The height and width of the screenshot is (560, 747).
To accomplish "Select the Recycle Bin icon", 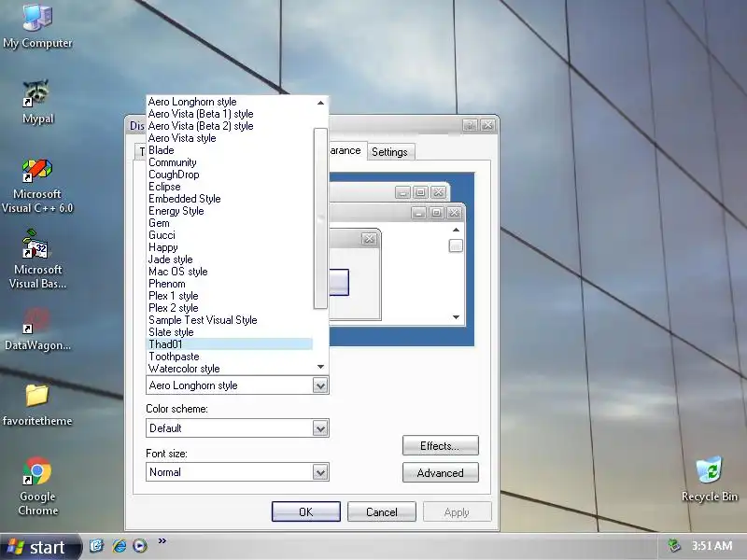I will pos(710,479).
